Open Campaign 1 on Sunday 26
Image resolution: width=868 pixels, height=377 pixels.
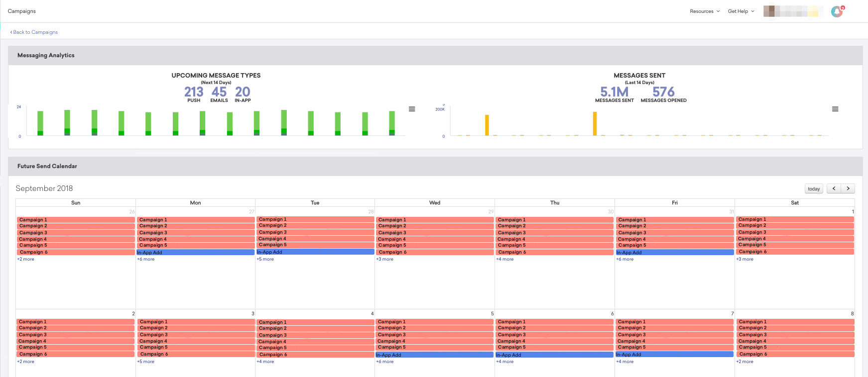tap(76, 220)
